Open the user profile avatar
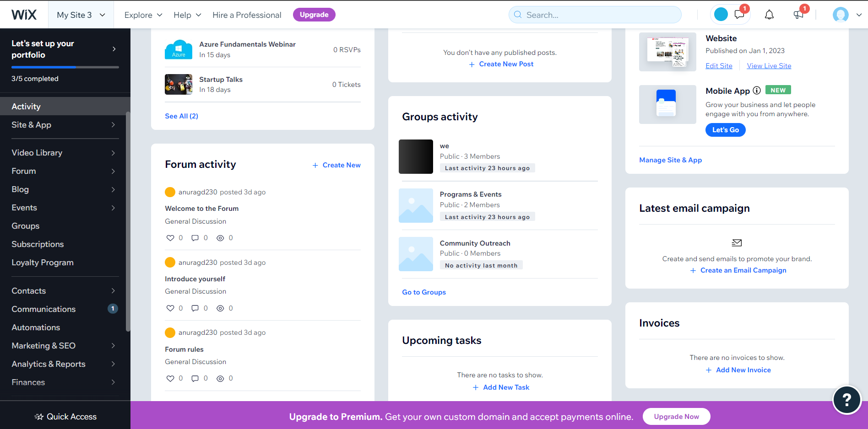This screenshot has height=429, width=868. click(841, 15)
